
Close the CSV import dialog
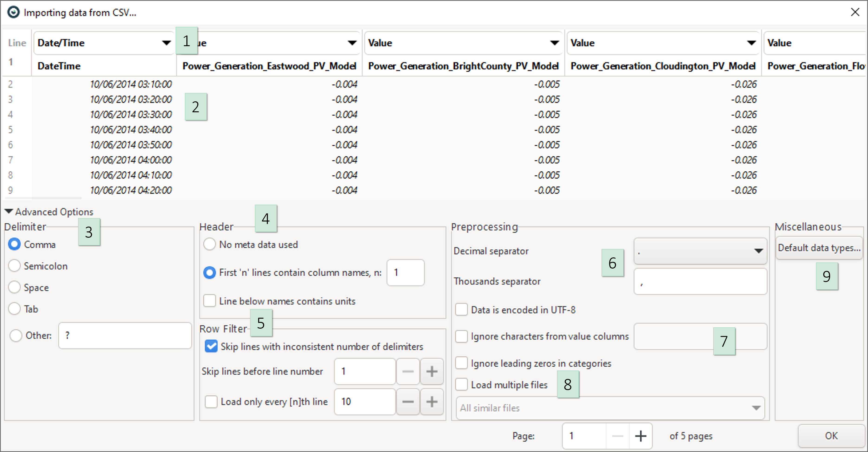point(855,12)
